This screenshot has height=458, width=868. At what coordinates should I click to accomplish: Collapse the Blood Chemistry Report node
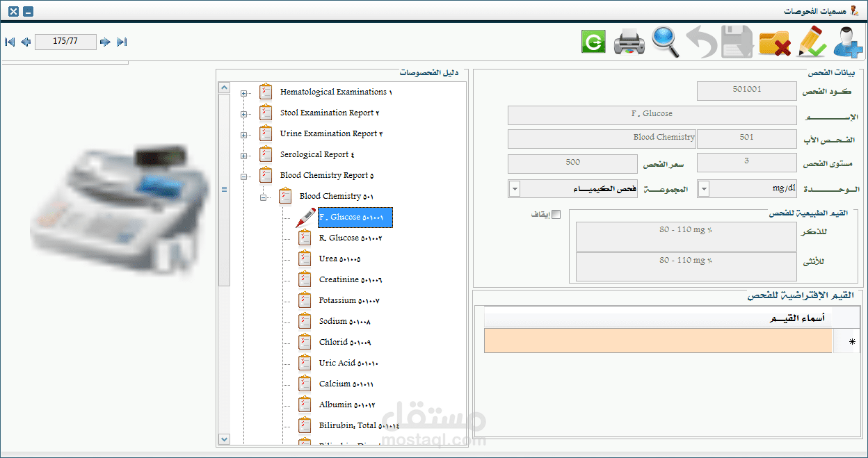243,177
